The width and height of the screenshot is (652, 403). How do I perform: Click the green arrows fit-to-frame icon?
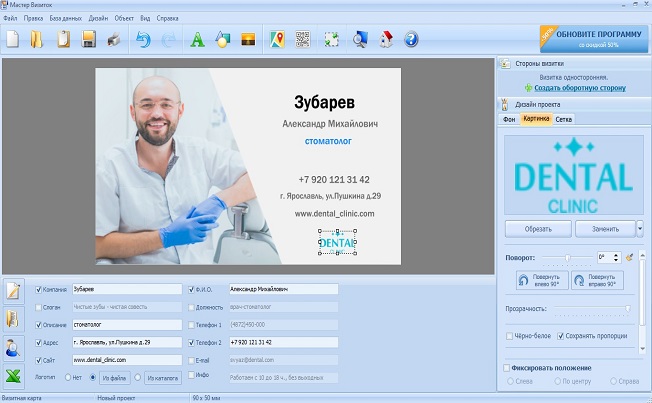tap(331, 40)
